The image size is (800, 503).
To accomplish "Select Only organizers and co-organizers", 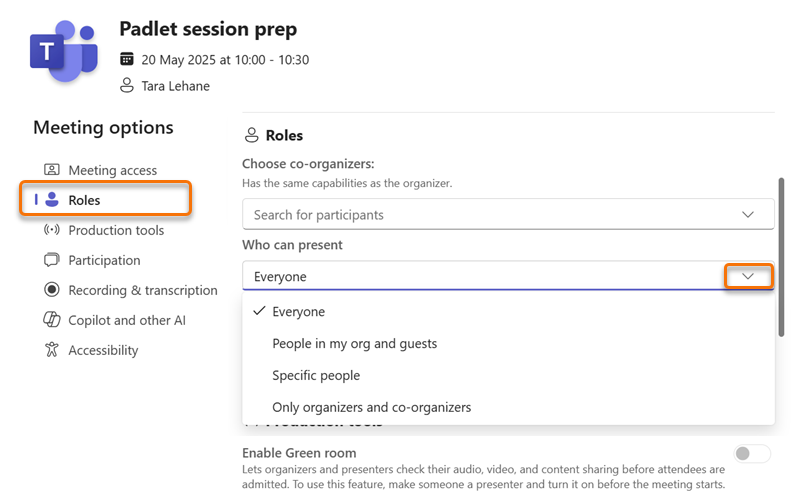I will click(508, 407).
